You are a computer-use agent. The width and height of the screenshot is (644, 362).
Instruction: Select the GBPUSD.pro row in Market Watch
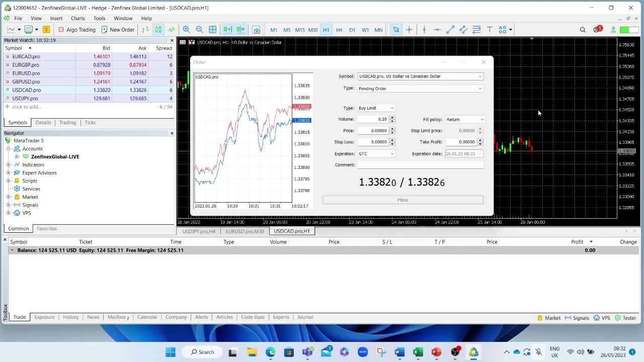click(88, 81)
